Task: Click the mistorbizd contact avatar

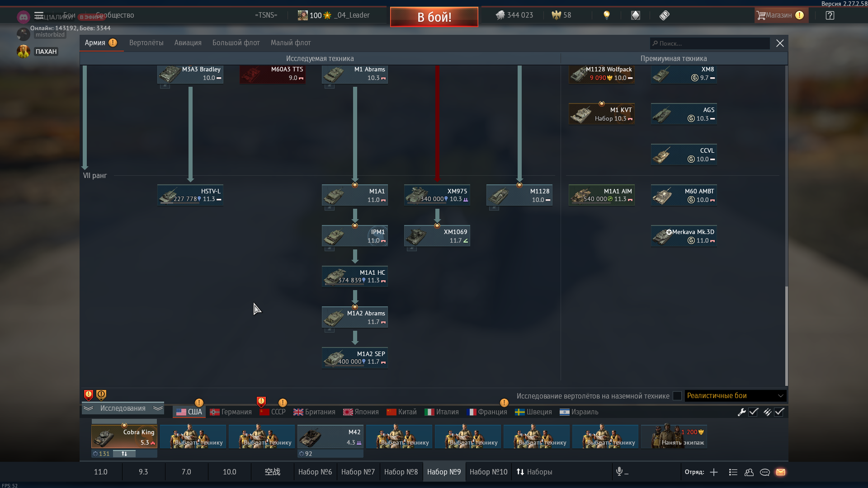Action: pyautogui.click(x=24, y=34)
